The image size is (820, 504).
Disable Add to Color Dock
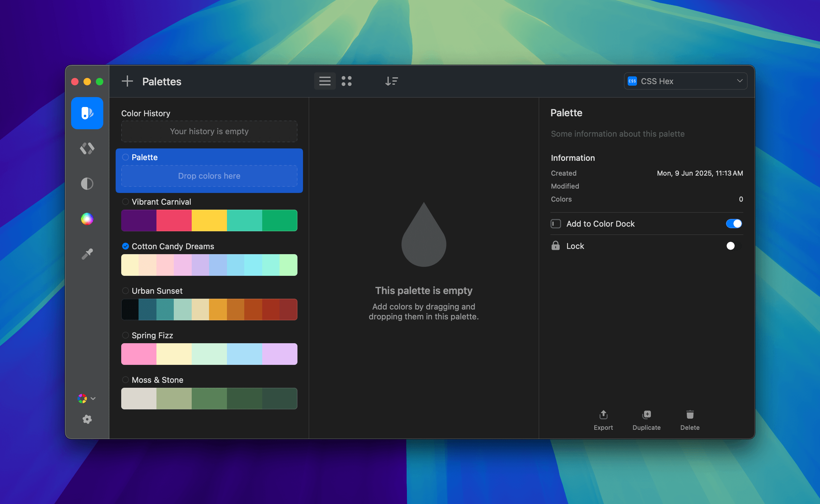point(734,223)
